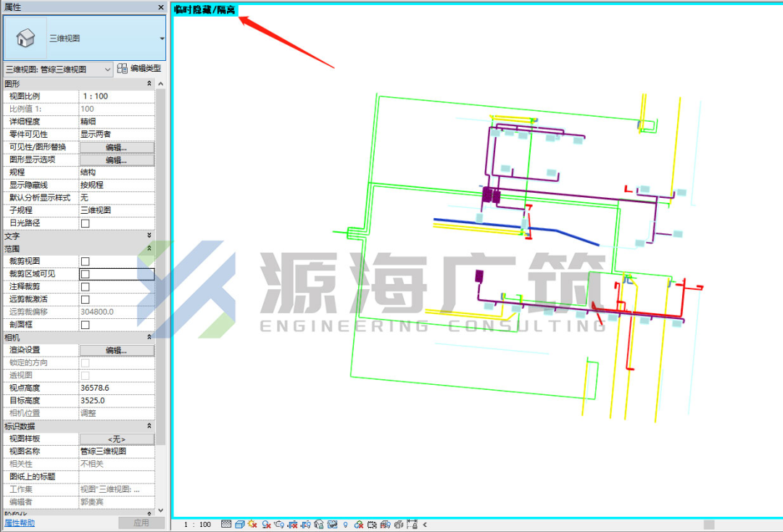The height and width of the screenshot is (532, 783).
Task: Click the Reveal Constraints icon
Action: [x=412, y=524]
